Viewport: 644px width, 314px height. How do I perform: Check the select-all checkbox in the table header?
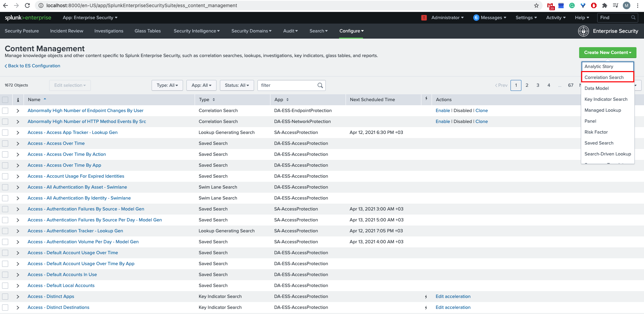click(5, 99)
